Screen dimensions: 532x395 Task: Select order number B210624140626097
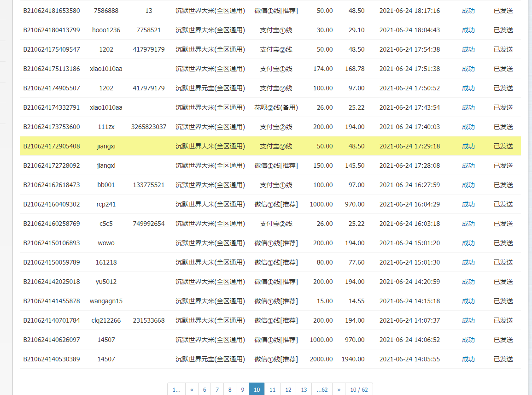[x=52, y=340]
